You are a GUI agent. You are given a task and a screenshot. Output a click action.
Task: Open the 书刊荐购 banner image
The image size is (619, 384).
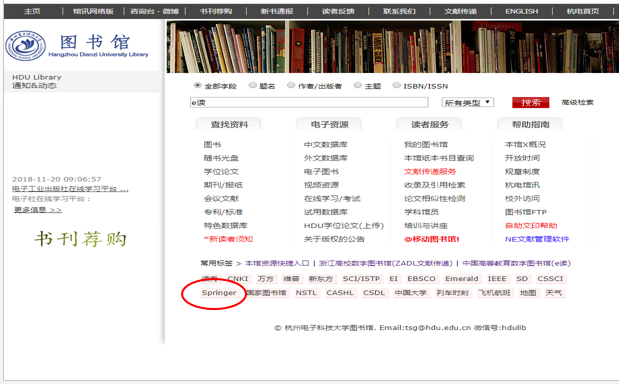(81, 239)
